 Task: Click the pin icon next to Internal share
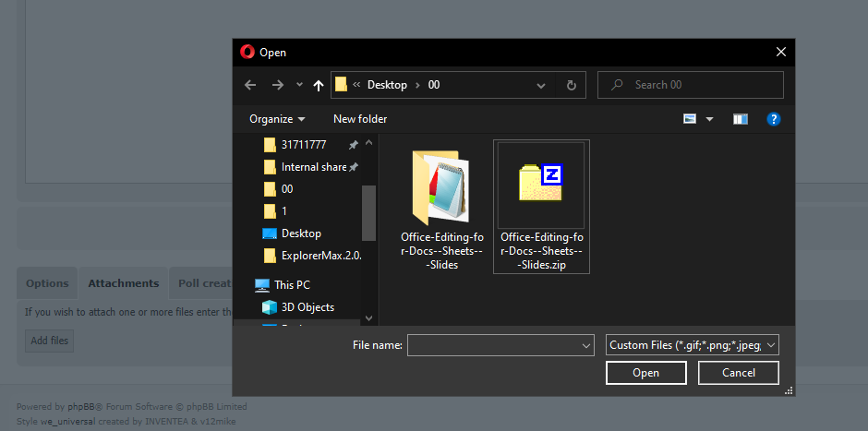tap(353, 167)
